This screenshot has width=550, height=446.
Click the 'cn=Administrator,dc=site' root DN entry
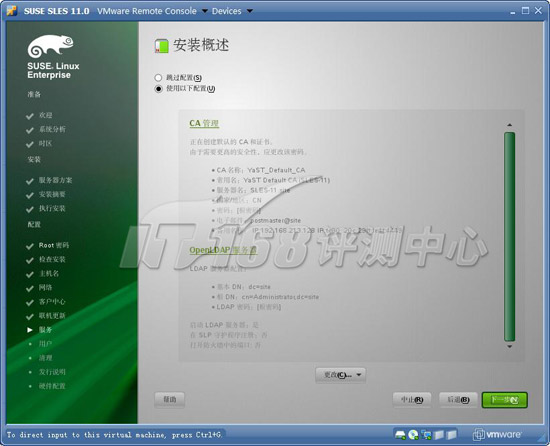click(280, 297)
